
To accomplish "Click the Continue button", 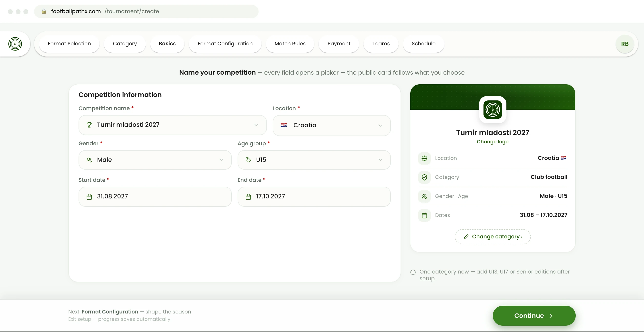I will pos(534,316).
